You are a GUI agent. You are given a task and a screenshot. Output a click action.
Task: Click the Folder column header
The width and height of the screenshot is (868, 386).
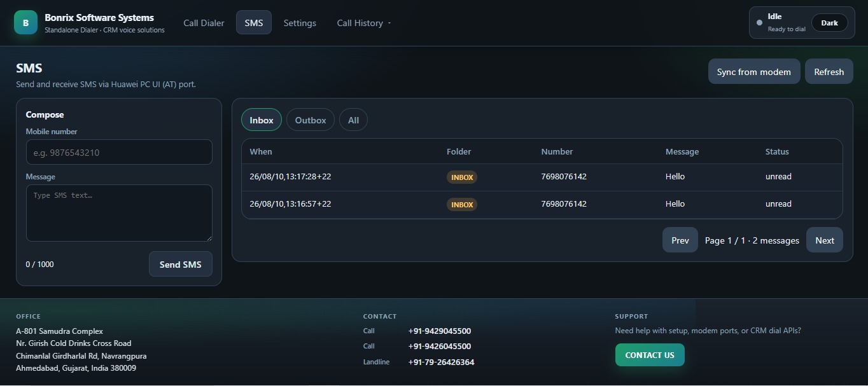459,151
